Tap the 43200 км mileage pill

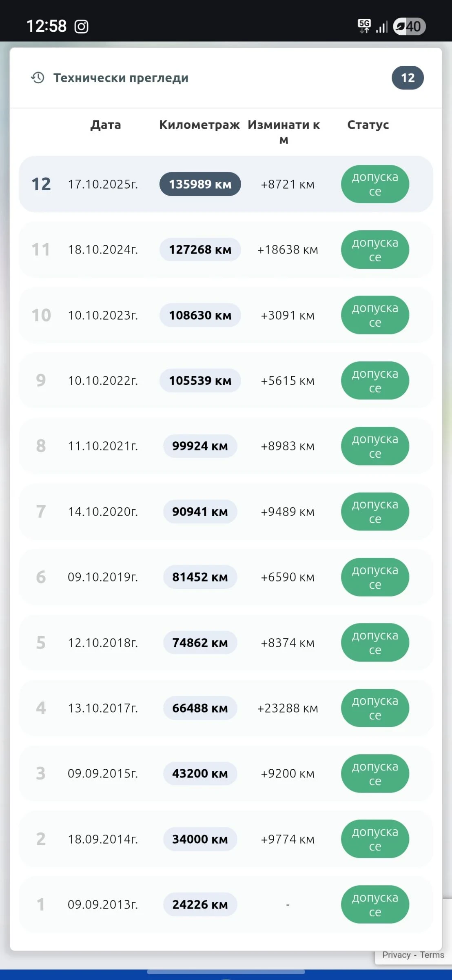coord(200,773)
